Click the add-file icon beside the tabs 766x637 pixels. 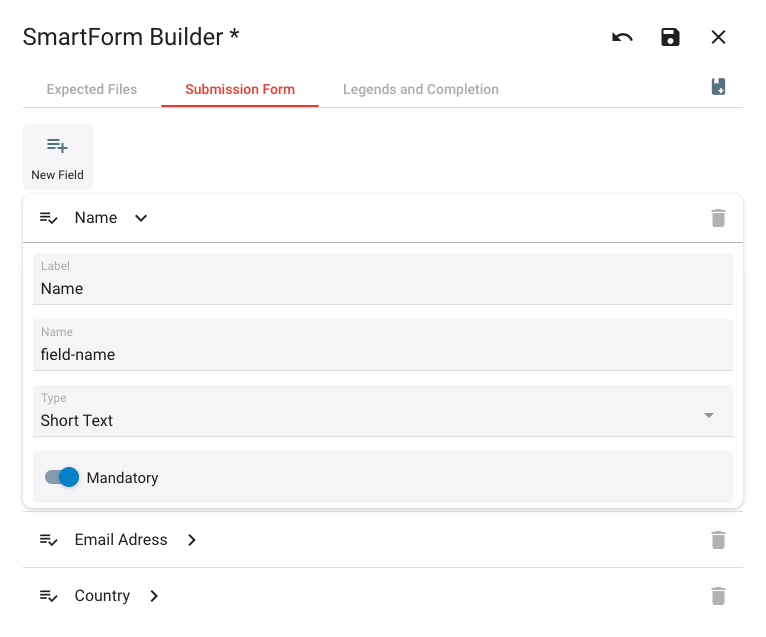click(718, 87)
